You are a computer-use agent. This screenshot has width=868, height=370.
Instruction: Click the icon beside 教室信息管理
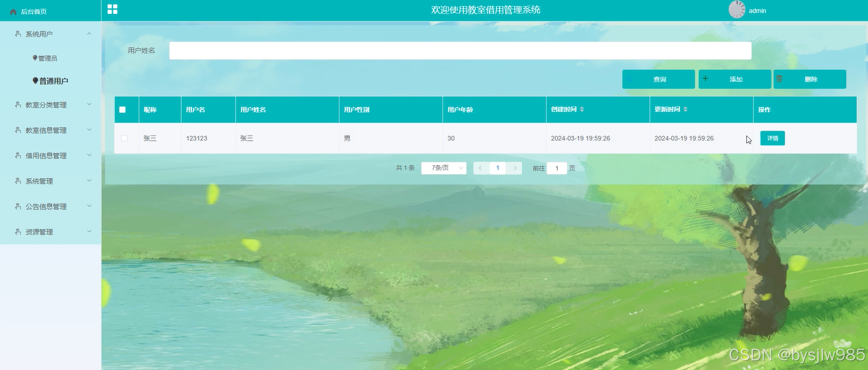pos(18,130)
